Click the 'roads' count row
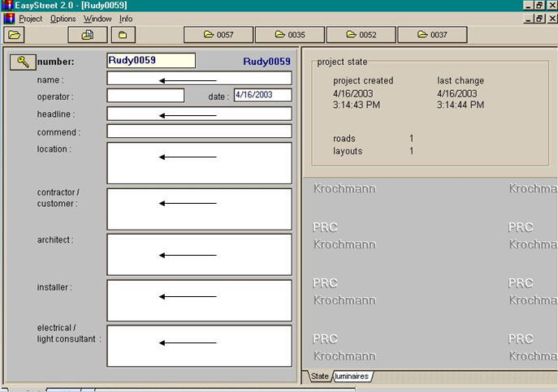 tap(373, 138)
